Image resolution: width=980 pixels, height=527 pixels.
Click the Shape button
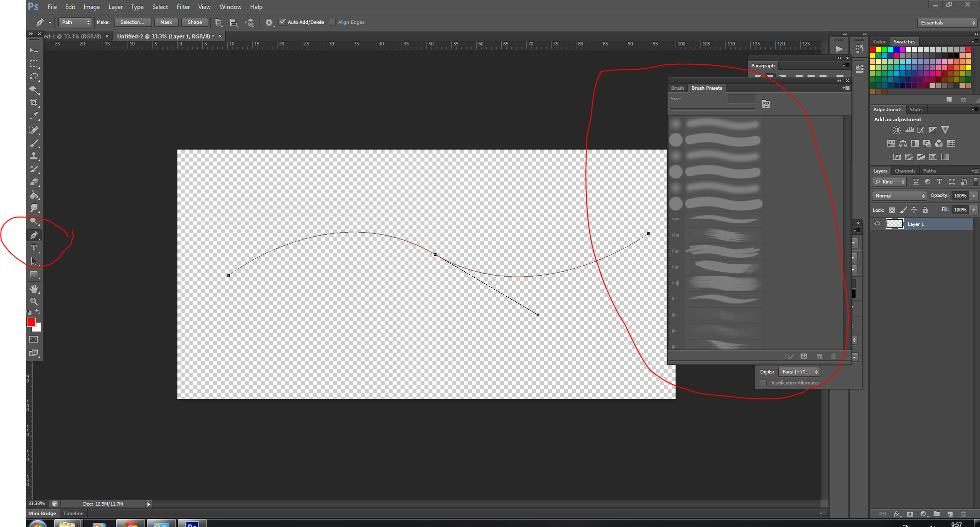click(x=195, y=22)
